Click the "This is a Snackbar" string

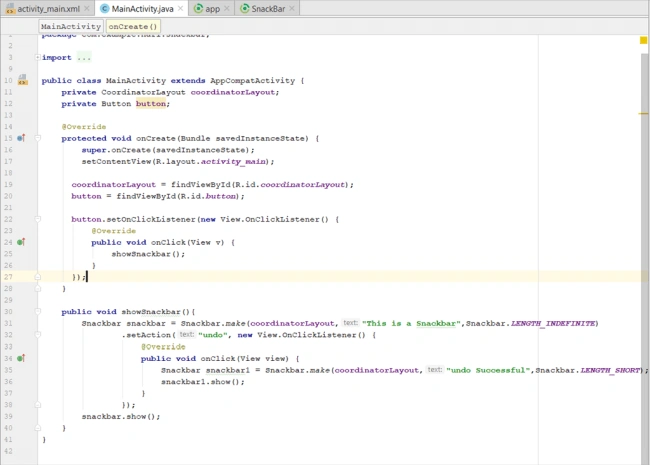coord(411,323)
